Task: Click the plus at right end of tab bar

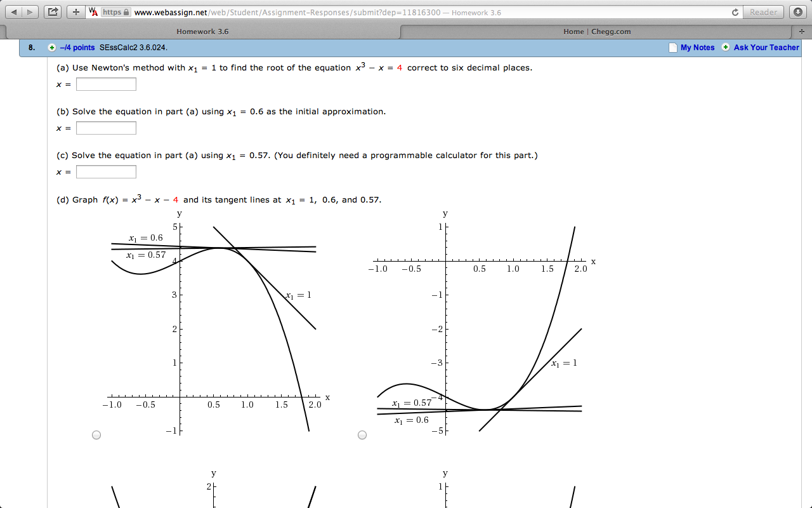Action: [x=803, y=30]
